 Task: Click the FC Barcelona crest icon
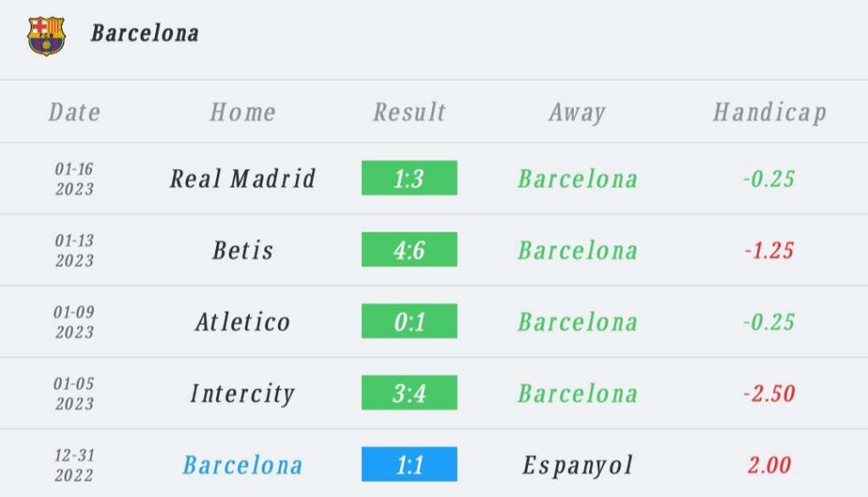(x=46, y=36)
